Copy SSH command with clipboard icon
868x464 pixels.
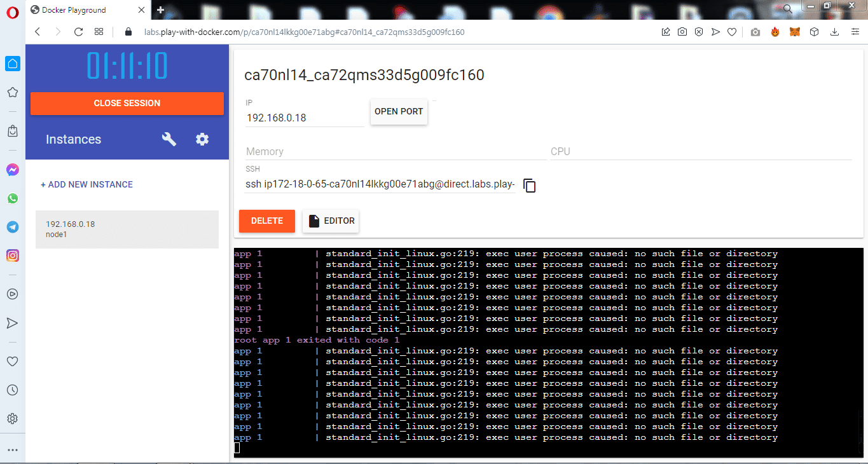point(530,186)
